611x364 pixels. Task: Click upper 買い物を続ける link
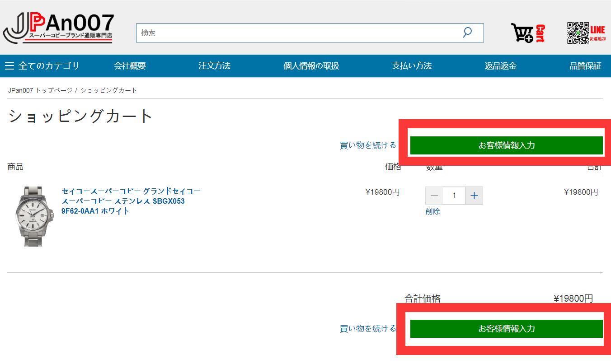368,145
